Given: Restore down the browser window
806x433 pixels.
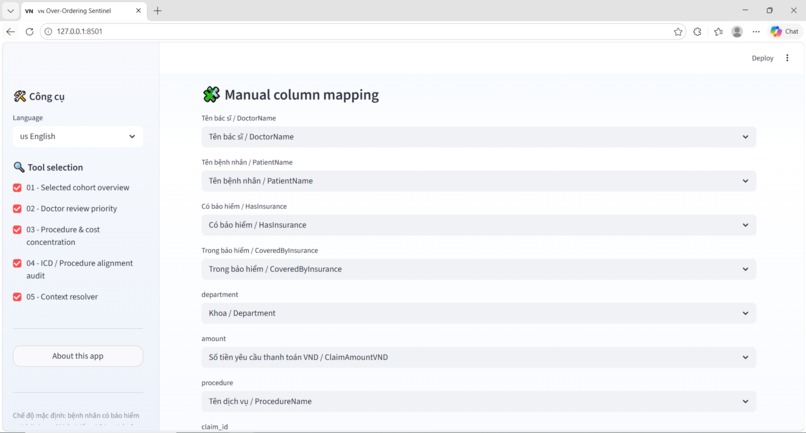Looking at the screenshot, I should click(x=770, y=10).
